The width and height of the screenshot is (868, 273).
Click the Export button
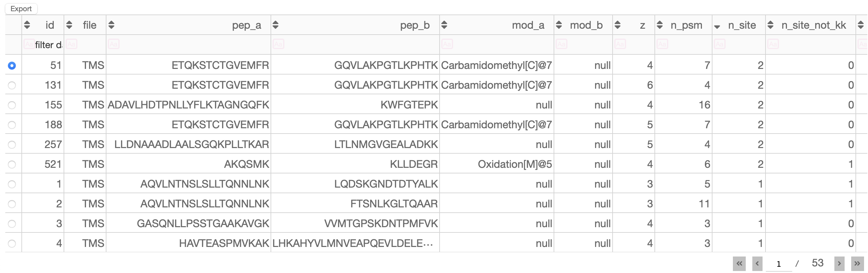coord(21,9)
